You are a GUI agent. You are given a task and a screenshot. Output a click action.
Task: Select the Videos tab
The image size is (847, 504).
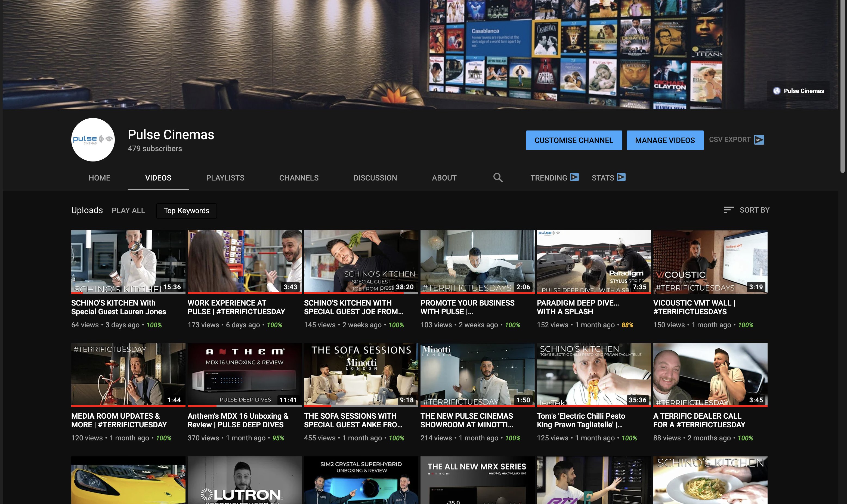pos(158,178)
